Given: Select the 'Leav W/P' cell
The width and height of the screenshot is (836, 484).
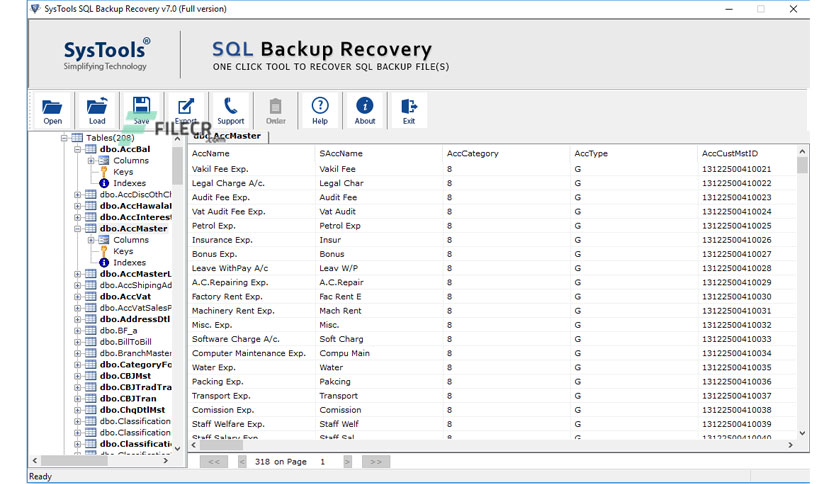Looking at the screenshot, I should click(339, 268).
